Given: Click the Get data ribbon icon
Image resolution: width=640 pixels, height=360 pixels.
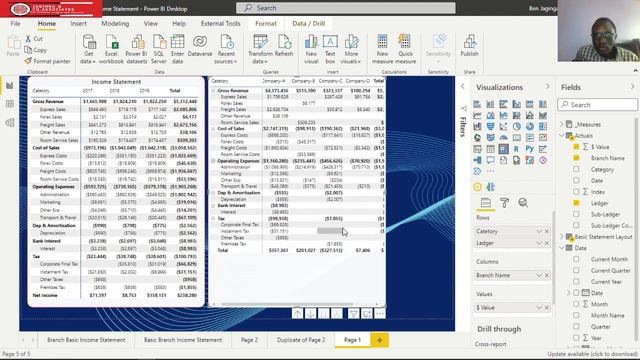Looking at the screenshot, I should coord(89,49).
